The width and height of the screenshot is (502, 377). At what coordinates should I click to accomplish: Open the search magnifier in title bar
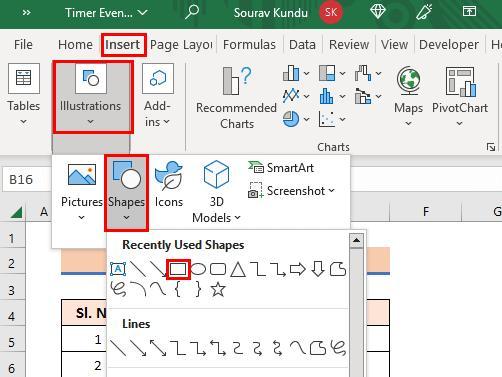192,12
